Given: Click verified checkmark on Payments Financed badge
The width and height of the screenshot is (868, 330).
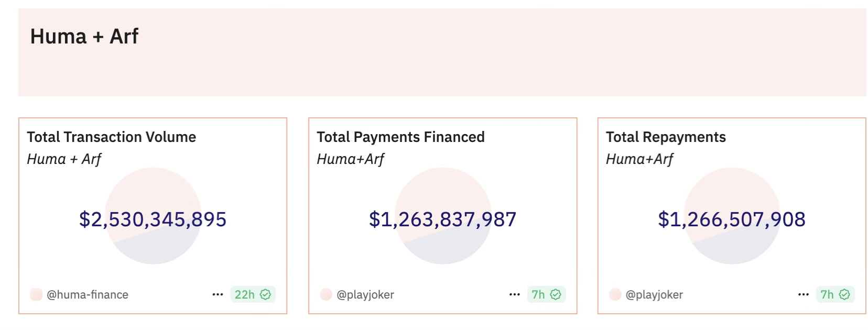Looking at the screenshot, I should tap(556, 294).
